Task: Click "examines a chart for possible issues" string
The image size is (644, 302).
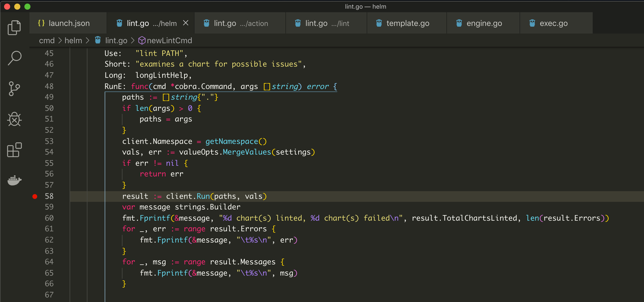Action: (219, 64)
